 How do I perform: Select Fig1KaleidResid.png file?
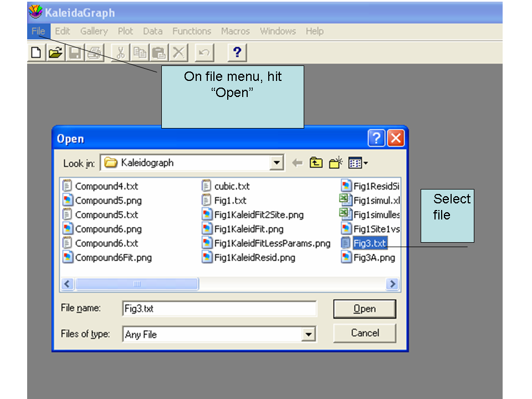[x=248, y=258]
